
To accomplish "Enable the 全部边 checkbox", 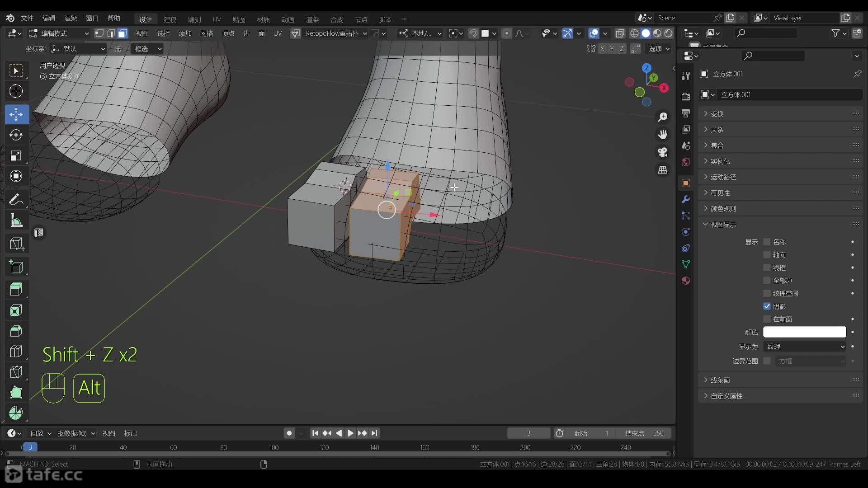I will [767, 281].
